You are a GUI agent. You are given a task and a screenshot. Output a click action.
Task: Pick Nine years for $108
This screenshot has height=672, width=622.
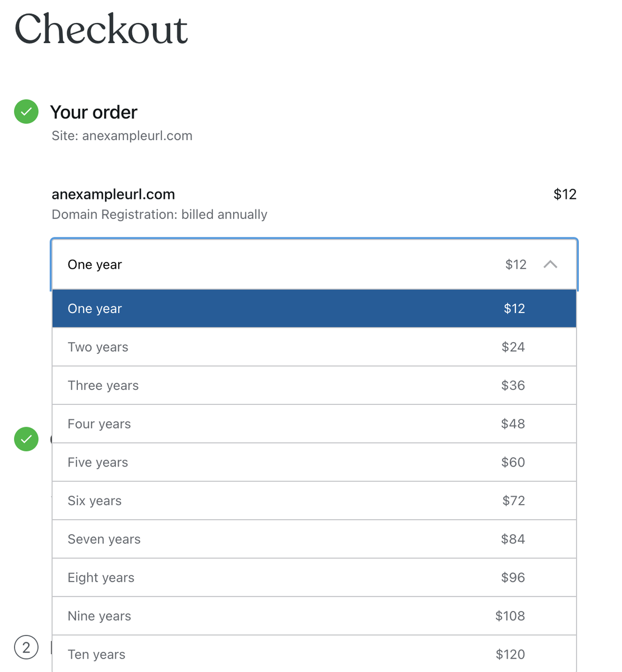click(314, 616)
